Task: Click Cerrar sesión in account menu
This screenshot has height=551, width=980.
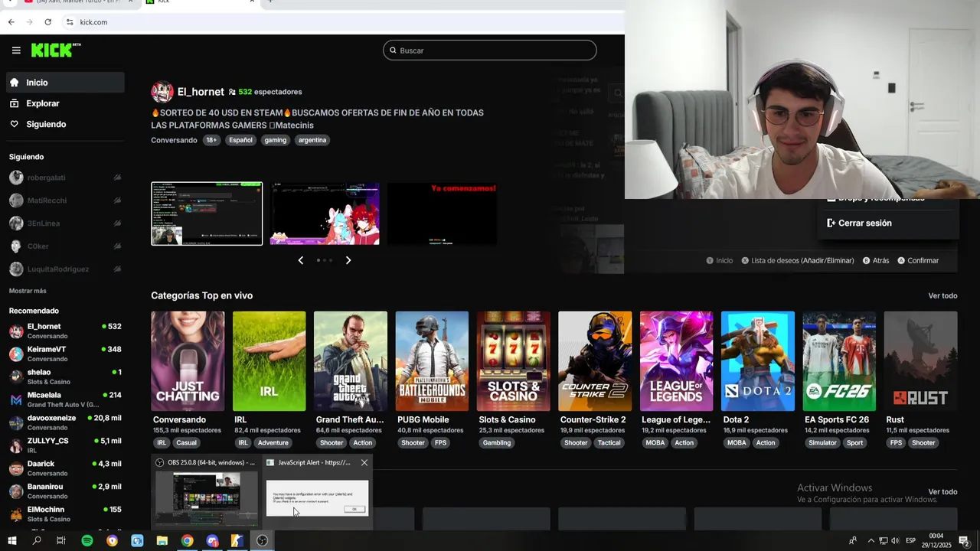Action: (x=859, y=223)
